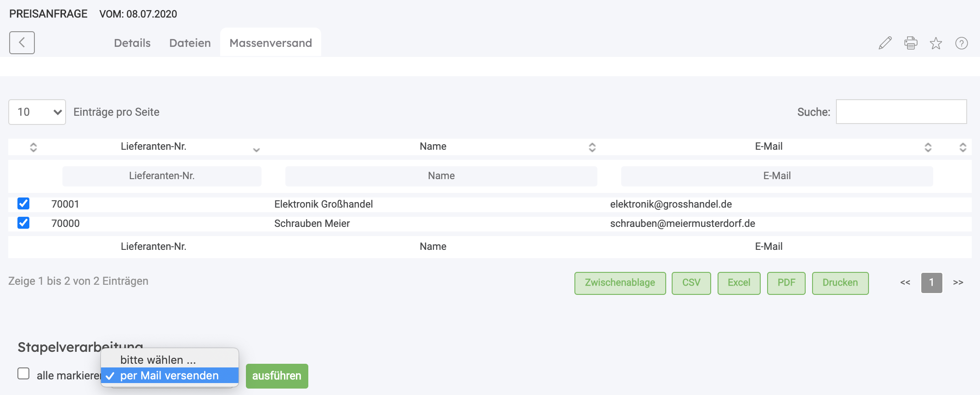Enable the 'alle markieren' checkbox
The image size is (980, 395).
coord(23,373)
